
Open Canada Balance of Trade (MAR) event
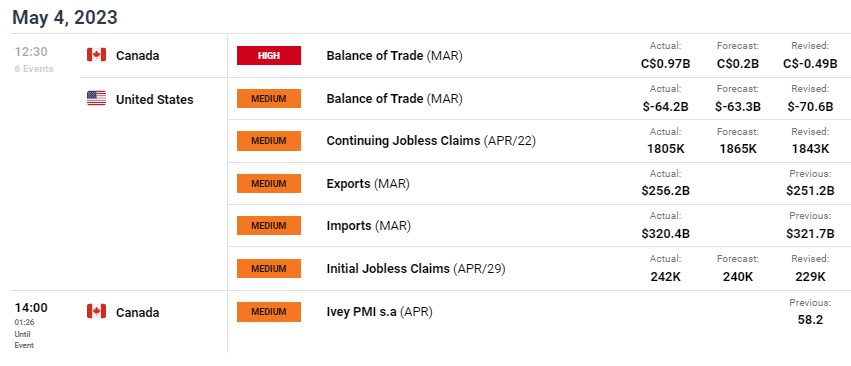tap(395, 55)
